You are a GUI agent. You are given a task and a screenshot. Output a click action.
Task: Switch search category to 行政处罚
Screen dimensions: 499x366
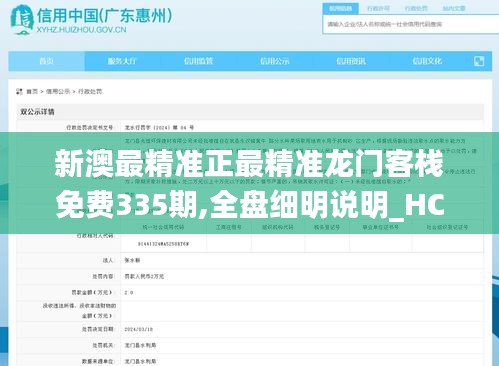416,9
